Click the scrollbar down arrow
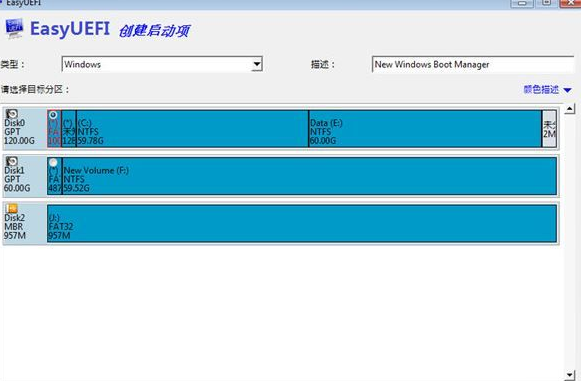Viewport: 581px width, 381px height. coord(570,375)
